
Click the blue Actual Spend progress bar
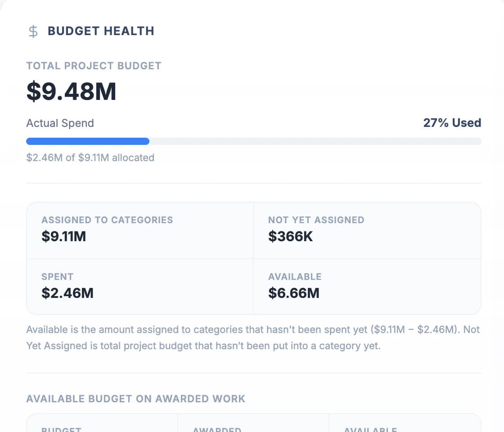(x=254, y=141)
